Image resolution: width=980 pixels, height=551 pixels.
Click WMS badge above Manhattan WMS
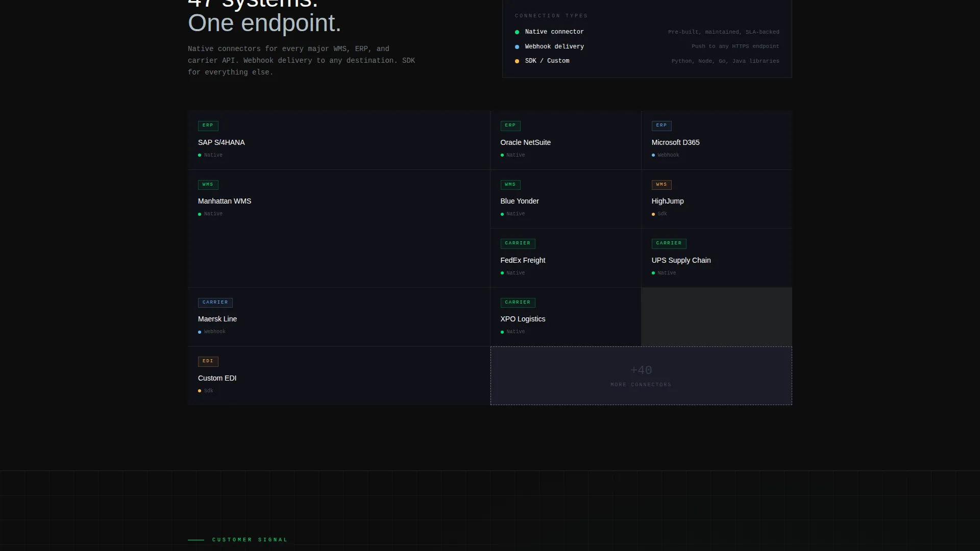pos(208,185)
